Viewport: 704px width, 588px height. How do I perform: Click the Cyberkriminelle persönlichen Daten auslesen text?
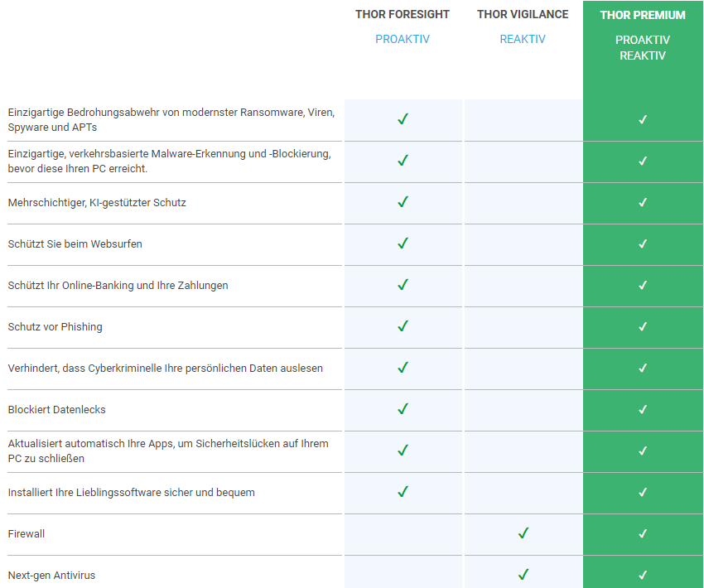[x=165, y=368]
